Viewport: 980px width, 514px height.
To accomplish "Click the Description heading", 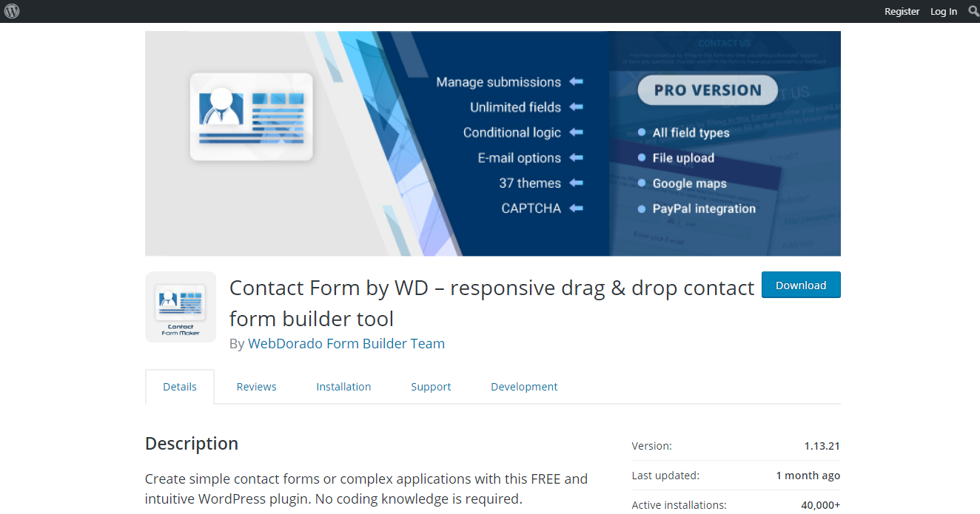I will tap(192, 444).
